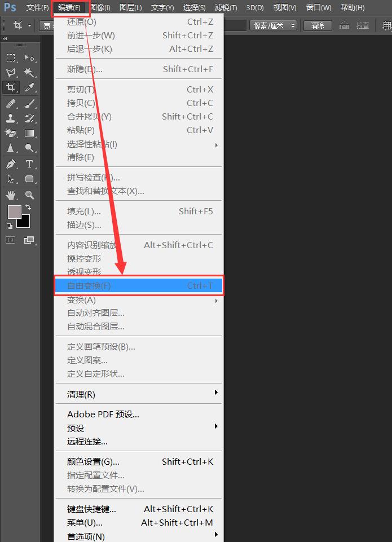Change screen mode via toolbox button

[x=29, y=240]
